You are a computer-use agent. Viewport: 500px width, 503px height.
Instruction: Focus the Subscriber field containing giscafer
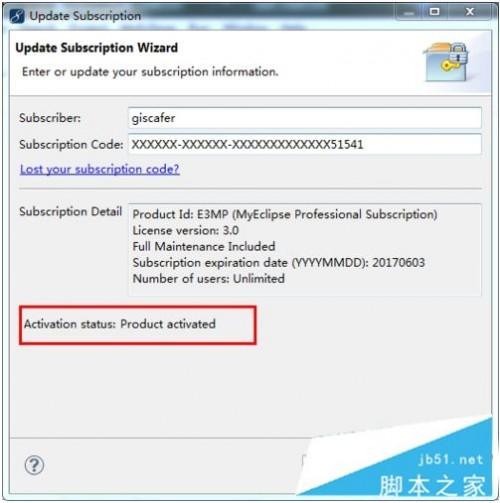[x=304, y=118]
